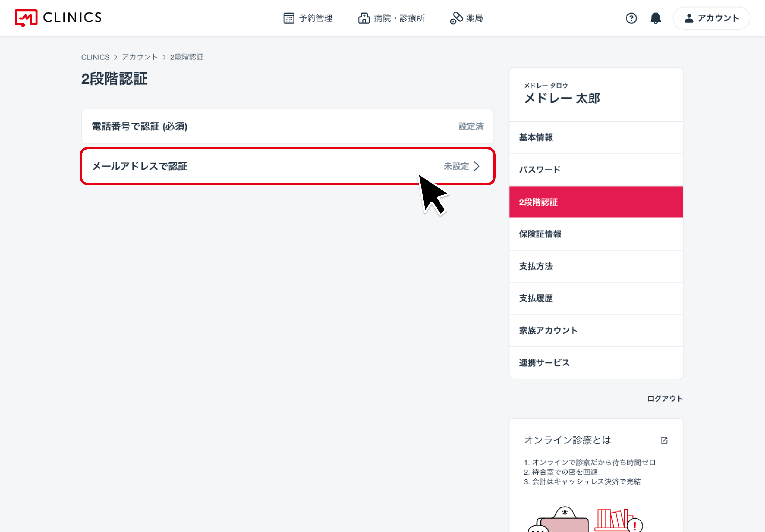Click the hospital icon for 病院・診療所
The width and height of the screenshot is (765, 532).
364,18
